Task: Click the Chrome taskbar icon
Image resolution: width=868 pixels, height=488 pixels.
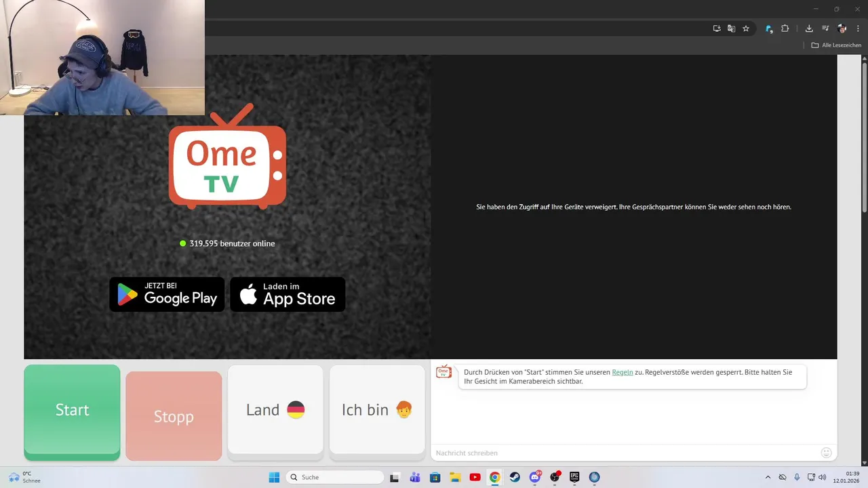Action: tap(495, 477)
